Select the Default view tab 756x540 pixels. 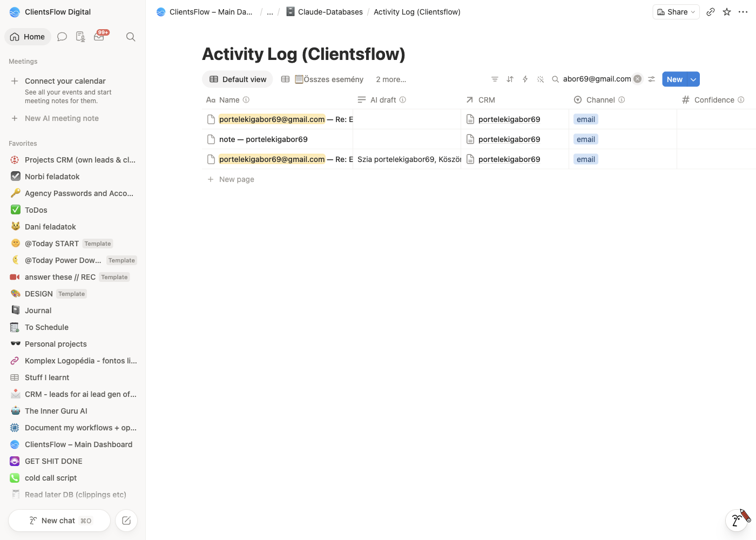238,79
